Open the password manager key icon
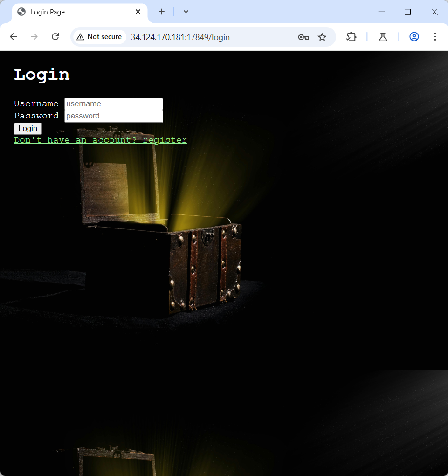This screenshot has width=448, height=476. coord(303,37)
